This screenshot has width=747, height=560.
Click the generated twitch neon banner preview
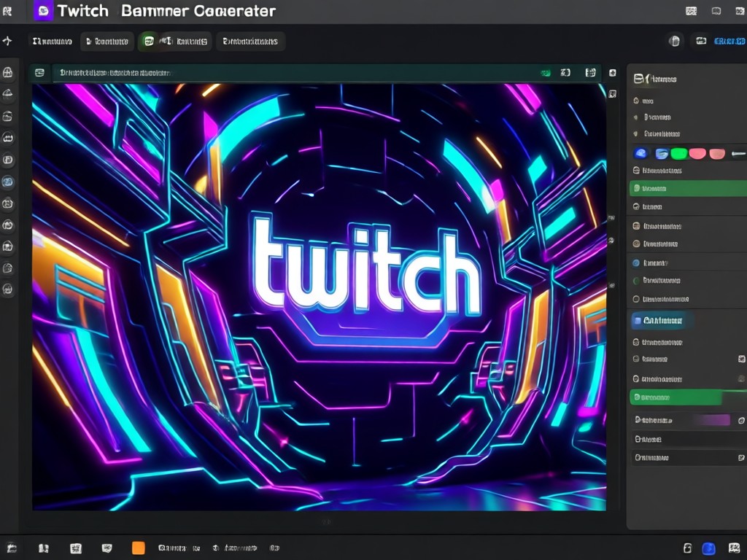click(x=320, y=297)
